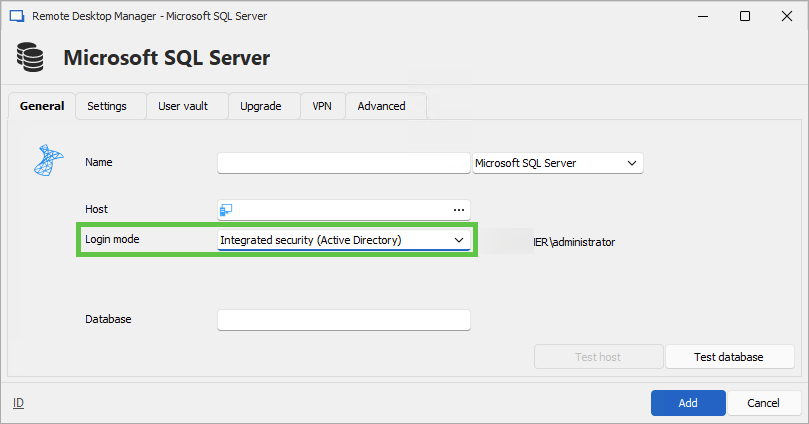The image size is (809, 424).
Task: Maximize the Remote Desktop Manager window
Action: 745,17
